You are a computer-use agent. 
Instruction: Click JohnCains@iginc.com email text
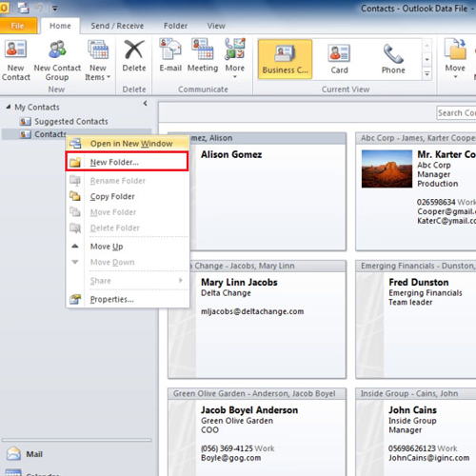click(x=428, y=458)
